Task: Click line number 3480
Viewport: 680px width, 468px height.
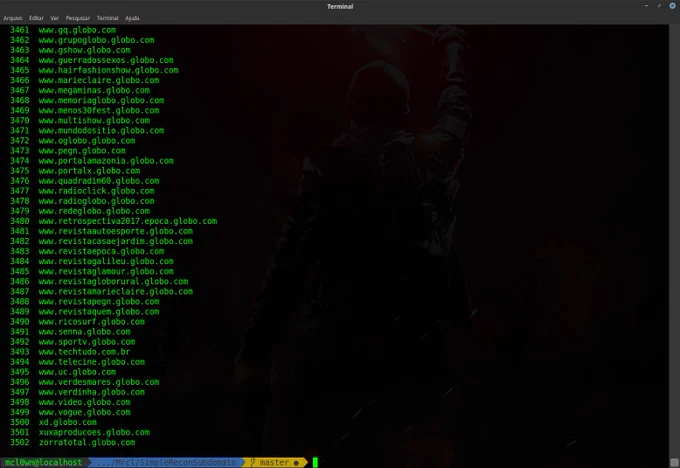Action: [x=20, y=221]
